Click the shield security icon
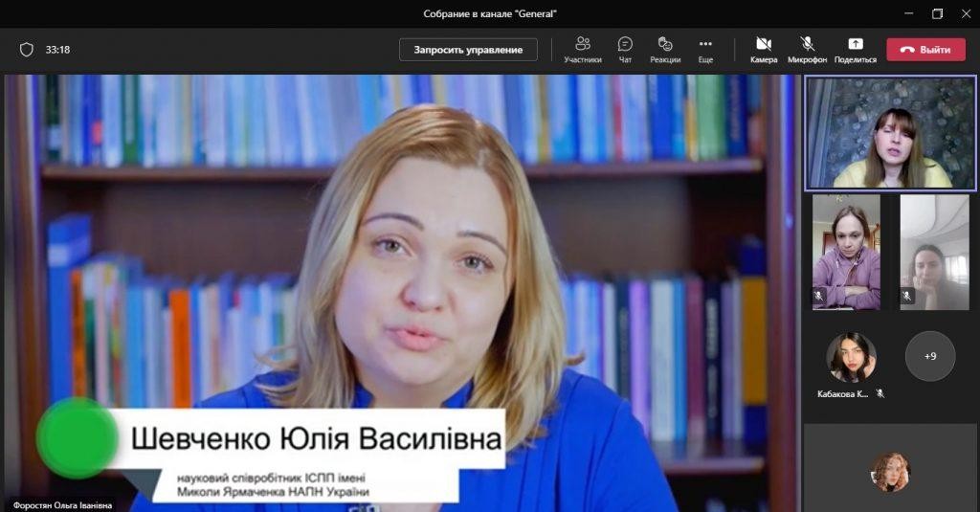 pos(26,50)
